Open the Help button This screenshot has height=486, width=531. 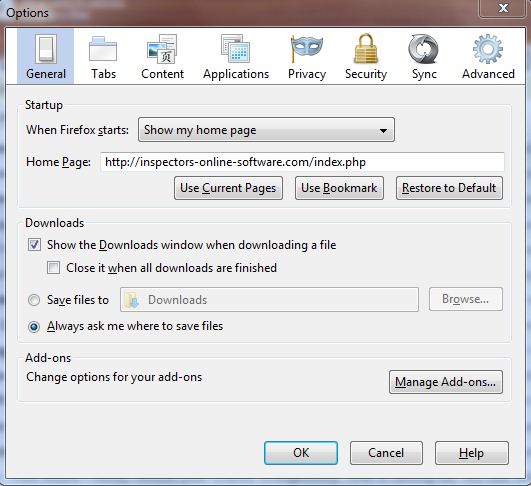tap(471, 453)
